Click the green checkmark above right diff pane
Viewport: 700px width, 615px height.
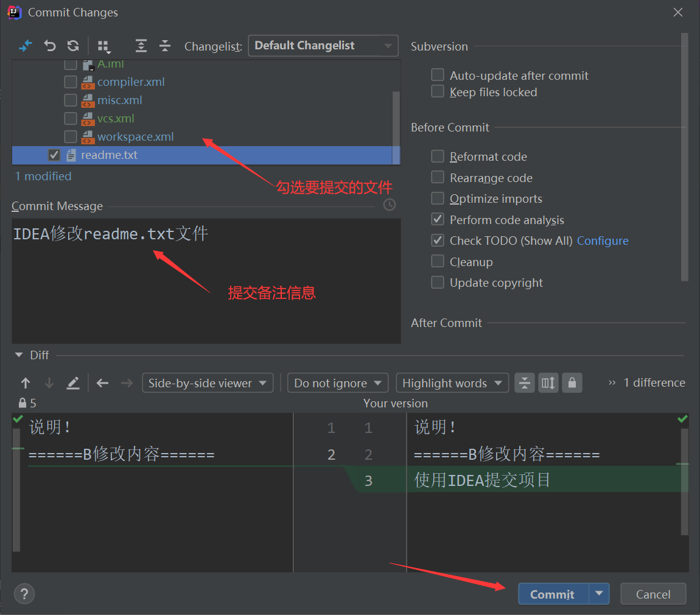[x=682, y=419]
